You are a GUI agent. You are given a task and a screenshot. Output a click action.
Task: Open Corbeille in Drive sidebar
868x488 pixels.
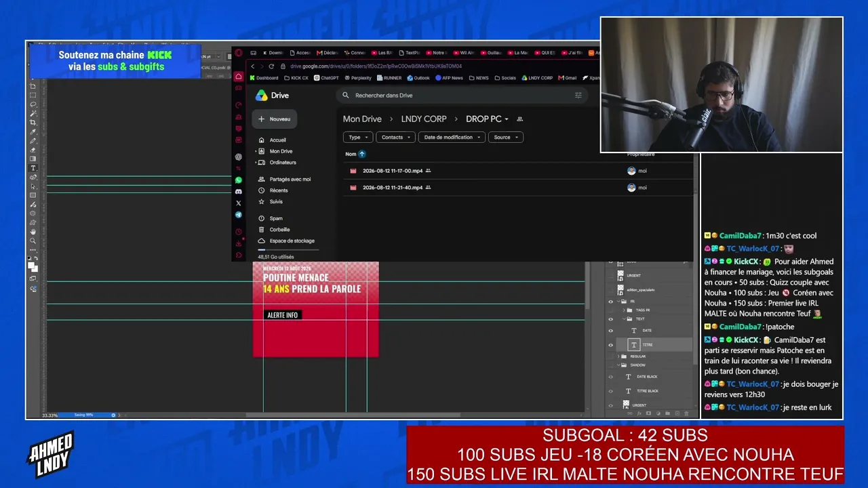275,230
